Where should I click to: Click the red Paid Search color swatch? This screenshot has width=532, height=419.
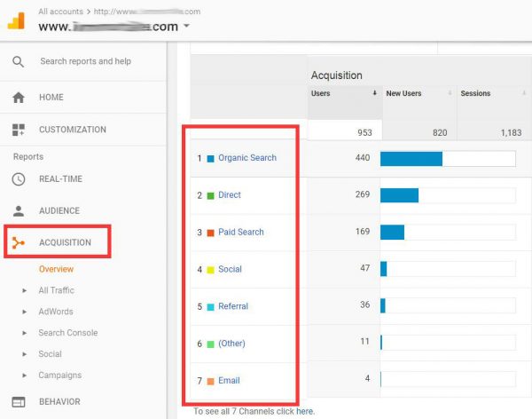[x=210, y=233]
